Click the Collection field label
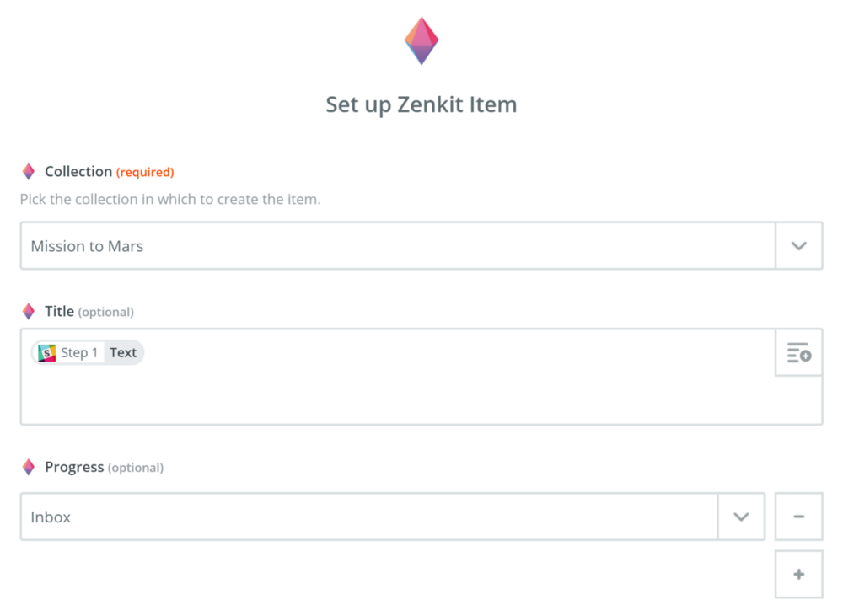The image size is (843, 616). click(78, 171)
